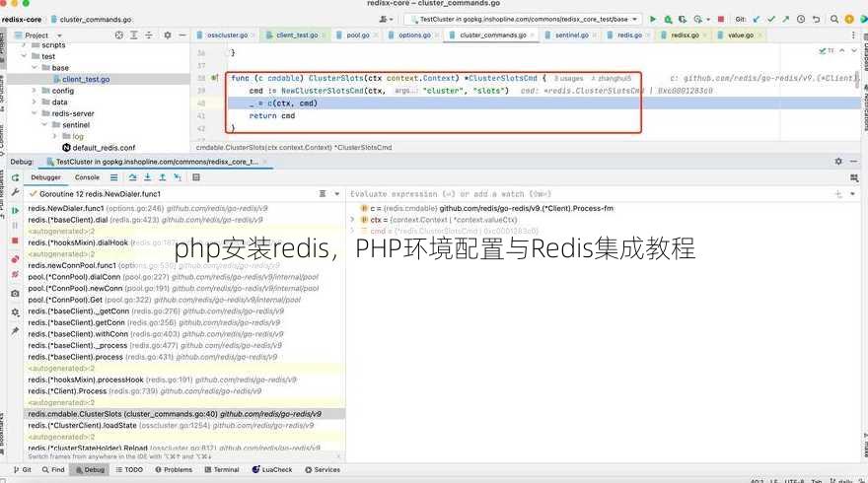Expand the ctx variable node
Viewport: 868px width, 483px height.
click(x=353, y=220)
